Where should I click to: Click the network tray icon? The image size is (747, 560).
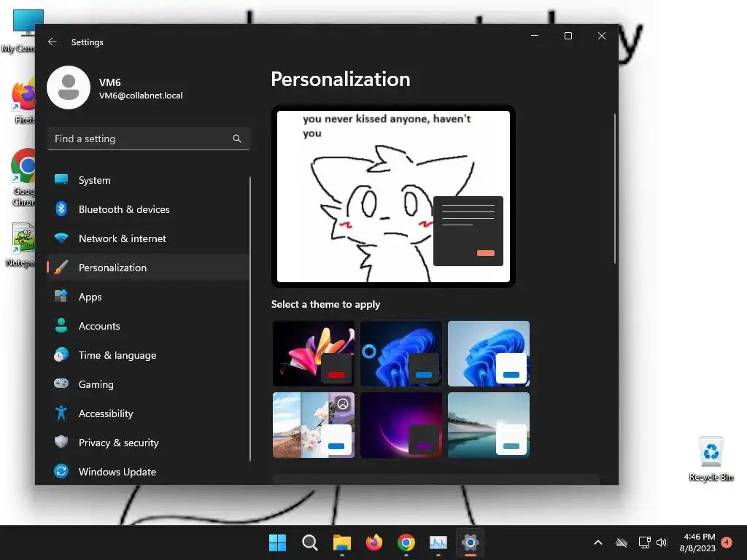coord(645,542)
